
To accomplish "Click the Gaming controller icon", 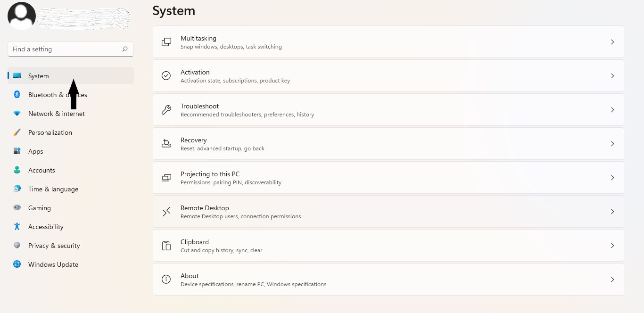I will [17, 208].
